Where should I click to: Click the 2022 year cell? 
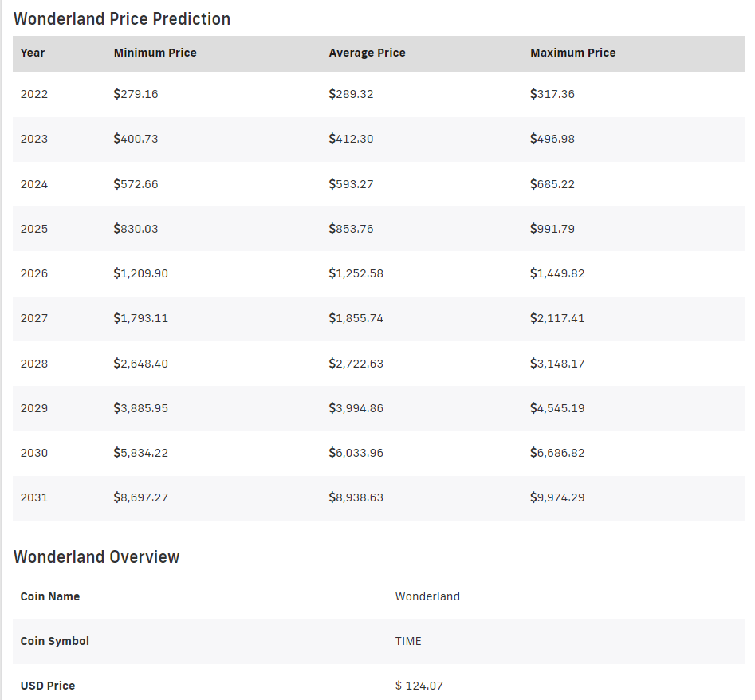33,94
